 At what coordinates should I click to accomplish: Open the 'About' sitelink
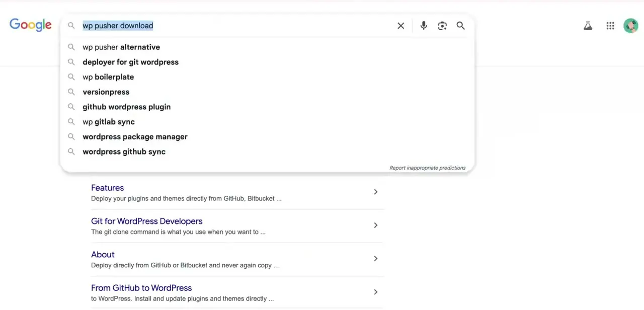[x=103, y=255]
